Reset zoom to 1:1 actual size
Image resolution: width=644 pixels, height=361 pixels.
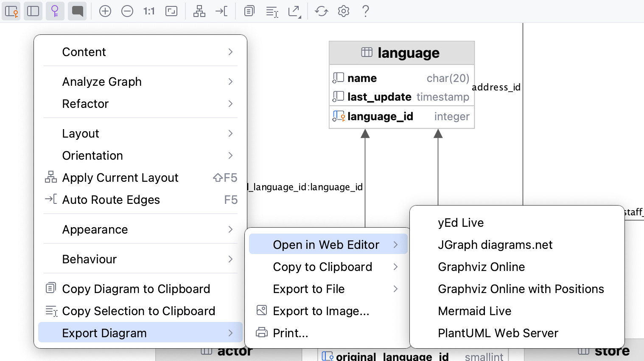pyautogui.click(x=148, y=11)
